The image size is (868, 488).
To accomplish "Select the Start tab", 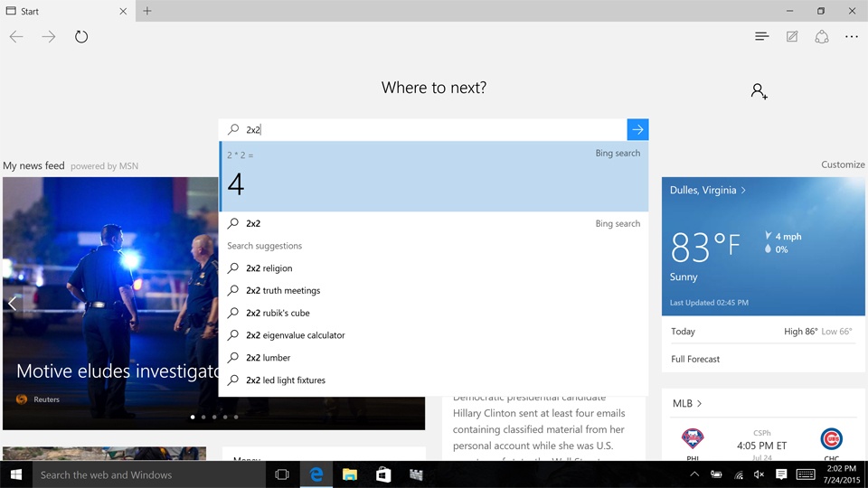I will 68,11.
